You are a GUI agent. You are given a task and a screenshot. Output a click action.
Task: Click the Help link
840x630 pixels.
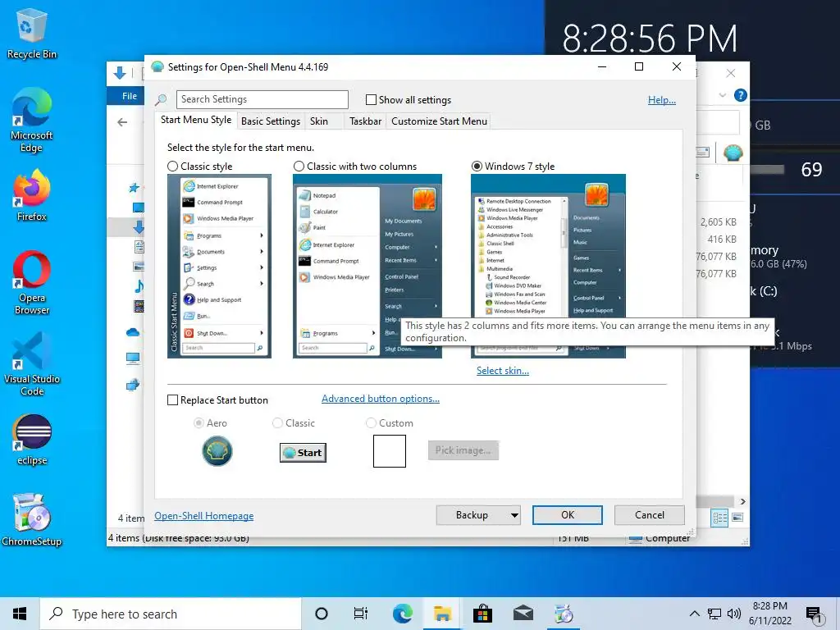662,100
